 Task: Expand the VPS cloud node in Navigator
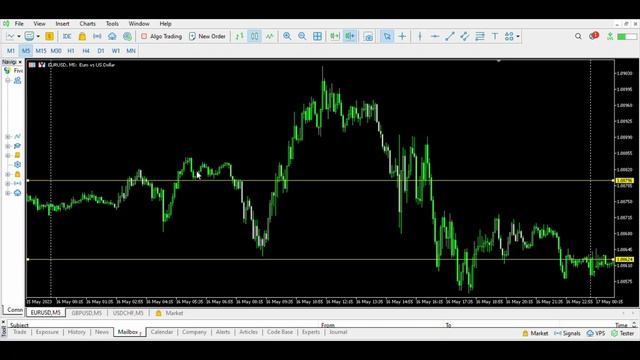coord(8,193)
